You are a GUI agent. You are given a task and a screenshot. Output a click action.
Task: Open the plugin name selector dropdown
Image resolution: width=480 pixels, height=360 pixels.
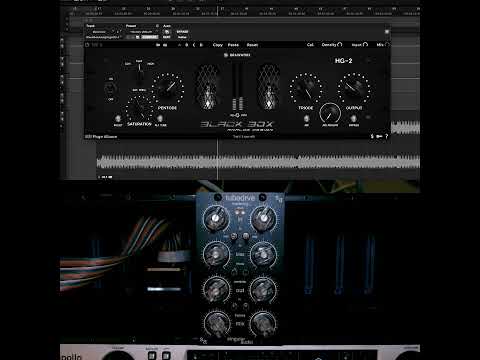click(104, 37)
